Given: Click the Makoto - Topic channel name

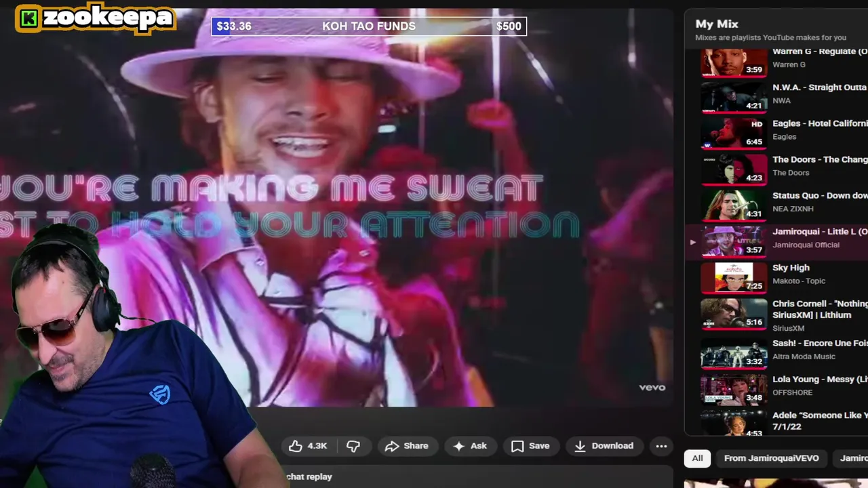Looking at the screenshot, I should click(x=799, y=281).
